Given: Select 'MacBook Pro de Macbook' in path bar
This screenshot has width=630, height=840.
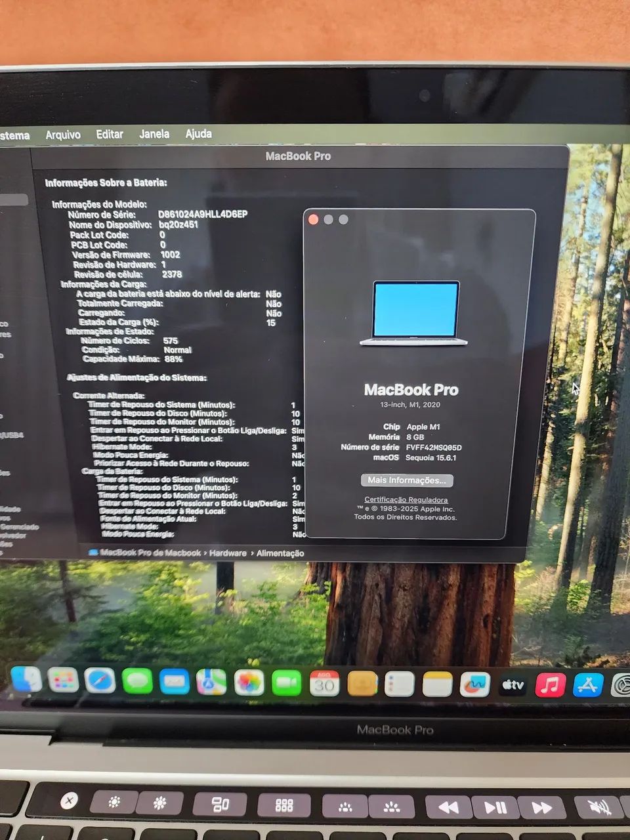Looking at the screenshot, I should point(144,553).
